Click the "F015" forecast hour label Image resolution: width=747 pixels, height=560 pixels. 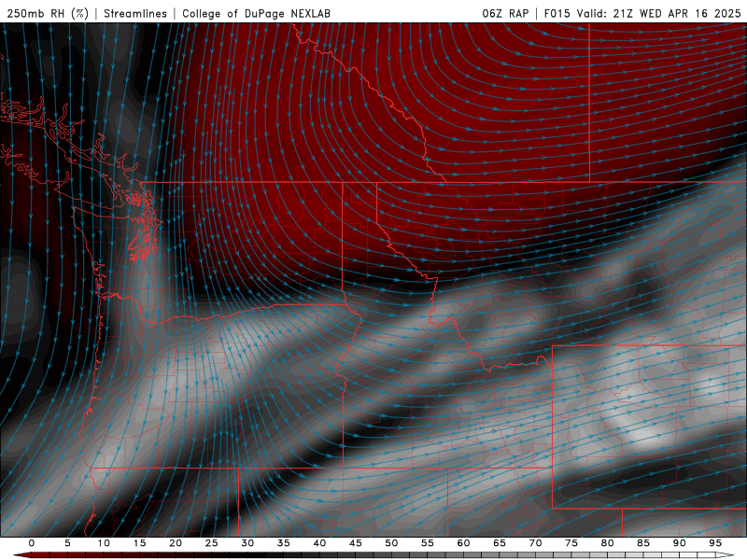(557, 13)
